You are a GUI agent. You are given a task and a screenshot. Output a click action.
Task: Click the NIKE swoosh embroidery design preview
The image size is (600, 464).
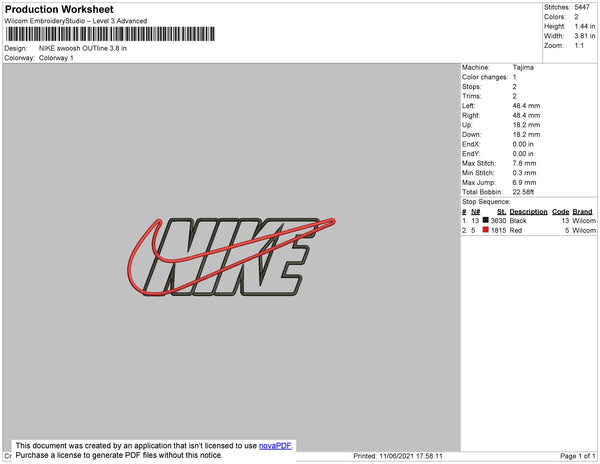232,256
